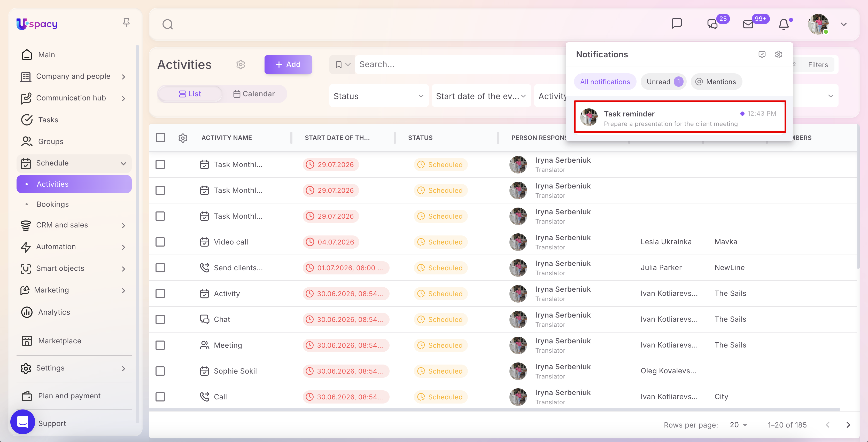Open the comments speech bubble icon
The height and width of the screenshot is (442, 868).
click(x=677, y=23)
